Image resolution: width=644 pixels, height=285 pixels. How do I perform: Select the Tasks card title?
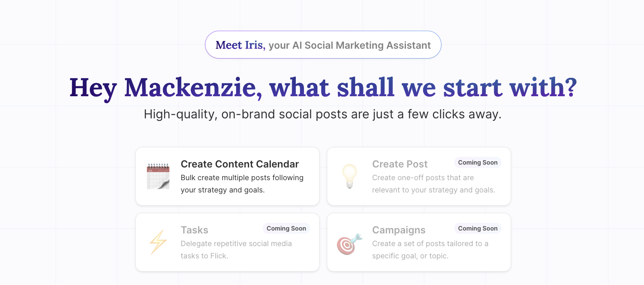pyautogui.click(x=194, y=230)
